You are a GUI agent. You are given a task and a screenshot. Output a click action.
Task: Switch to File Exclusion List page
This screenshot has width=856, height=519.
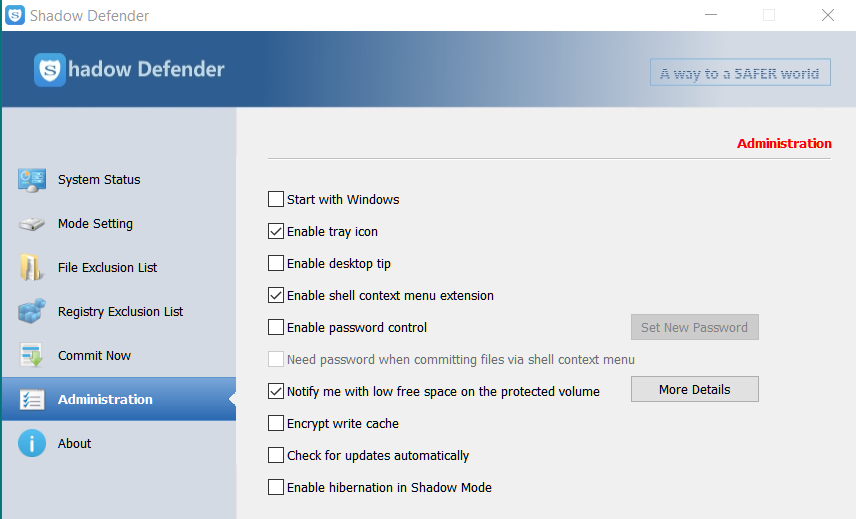coord(107,268)
